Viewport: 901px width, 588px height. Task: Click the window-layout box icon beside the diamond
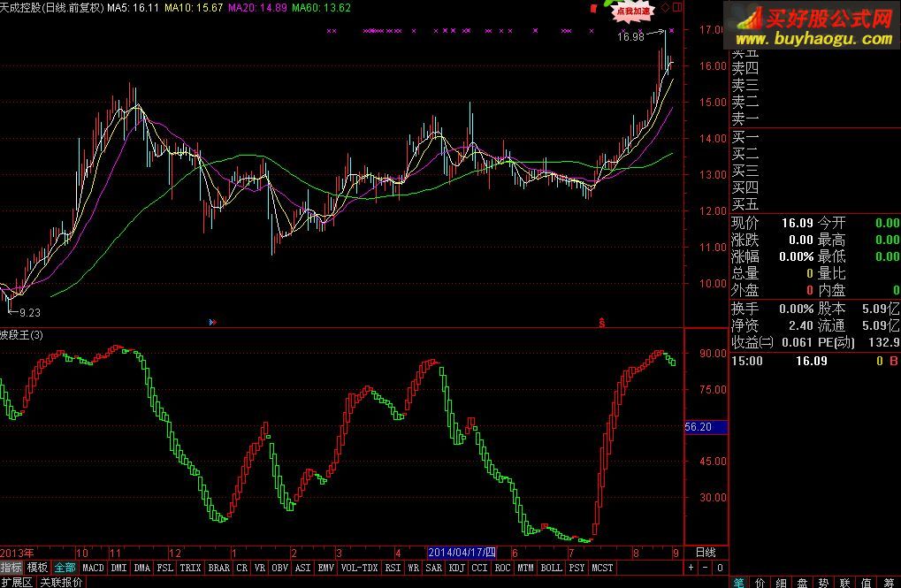[x=677, y=7]
